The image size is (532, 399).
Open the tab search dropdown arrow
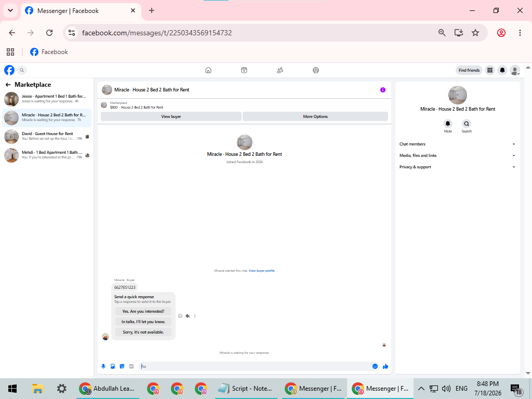click(10, 10)
